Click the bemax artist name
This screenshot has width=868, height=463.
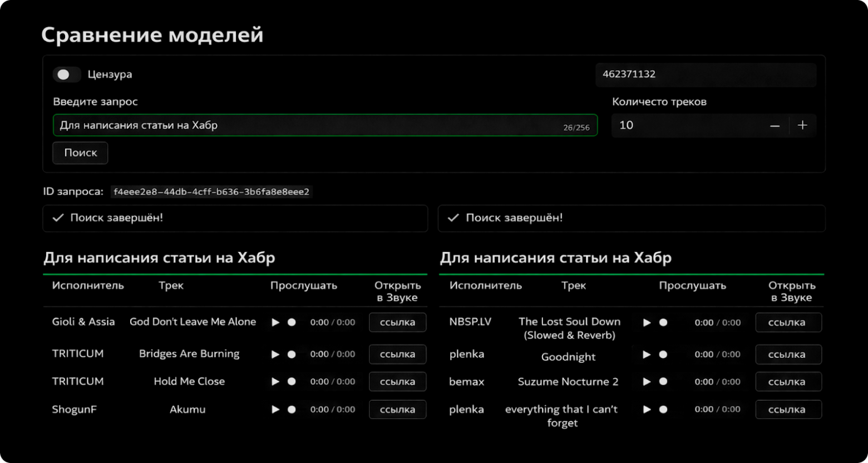(467, 382)
